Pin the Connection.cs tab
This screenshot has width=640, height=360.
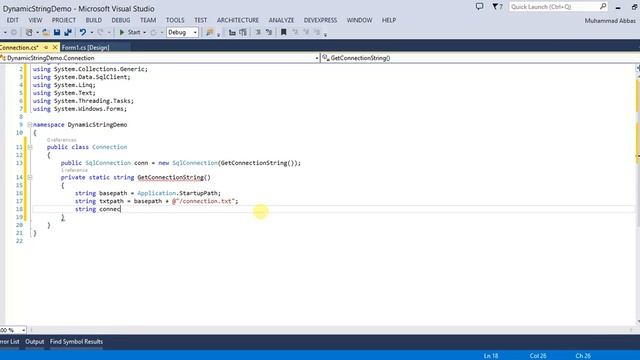[46, 47]
